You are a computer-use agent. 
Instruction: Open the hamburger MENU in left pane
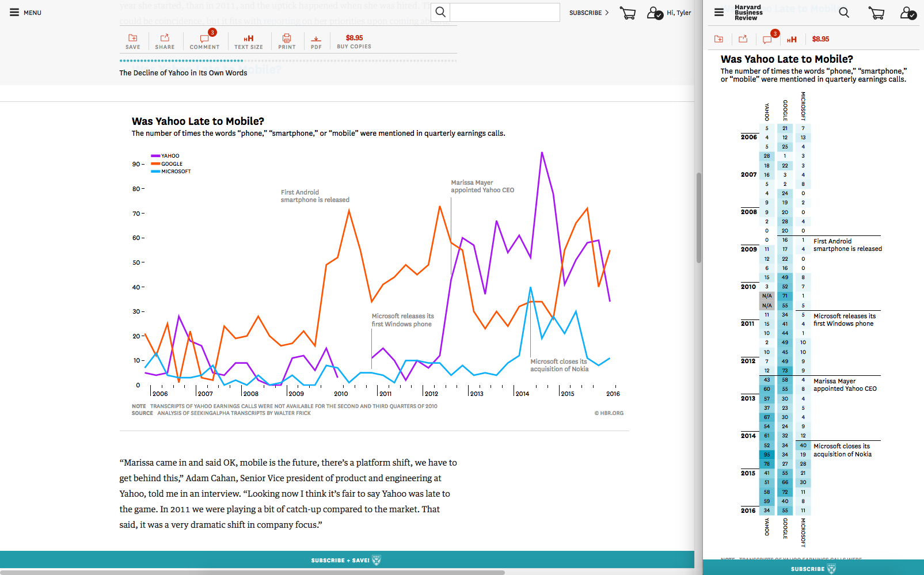pos(25,12)
